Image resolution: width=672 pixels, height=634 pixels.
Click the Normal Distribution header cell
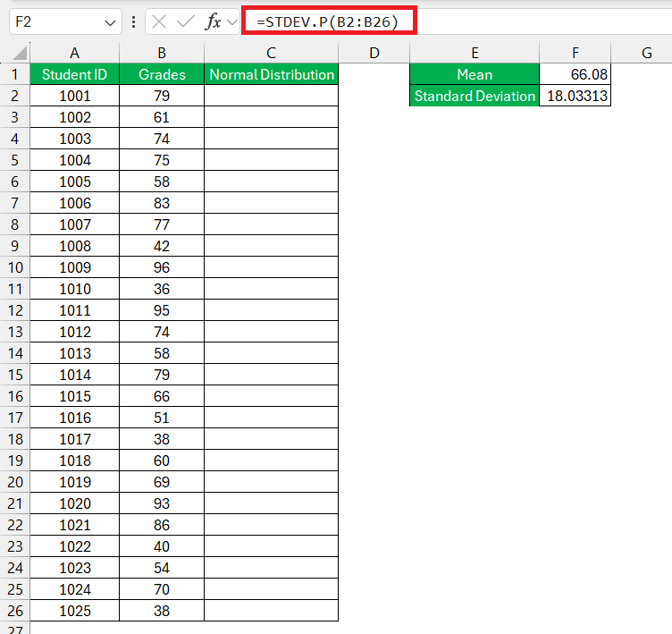click(x=272, y=74)
